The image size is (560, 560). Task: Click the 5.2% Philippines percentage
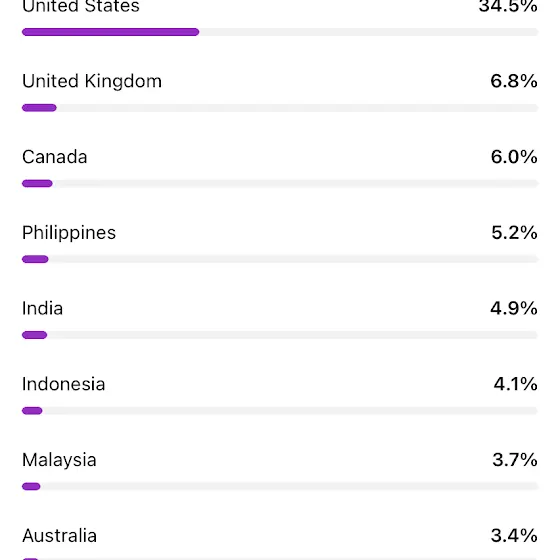(x=514, y=232)
